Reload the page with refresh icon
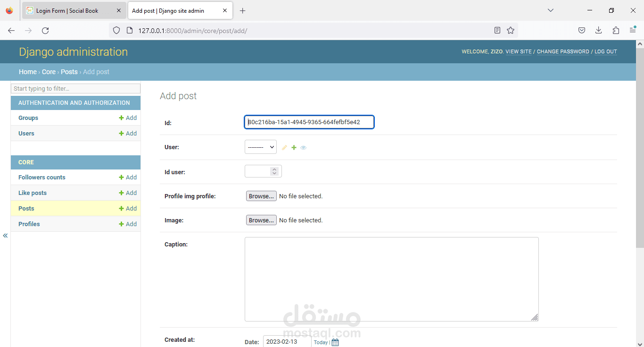Image resolution: width=644 pixels, height=347 pixels. coord(45,30)
